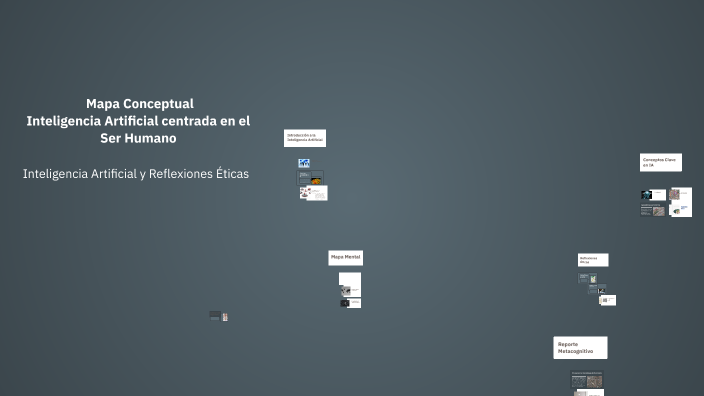Select the blue world map thumbnail under Introducción

point(304,163)
